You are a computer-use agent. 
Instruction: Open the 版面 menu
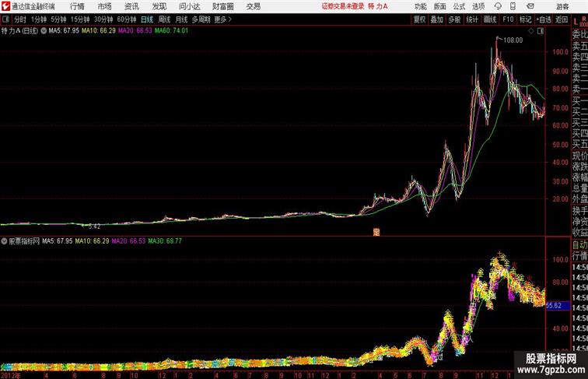440,6
